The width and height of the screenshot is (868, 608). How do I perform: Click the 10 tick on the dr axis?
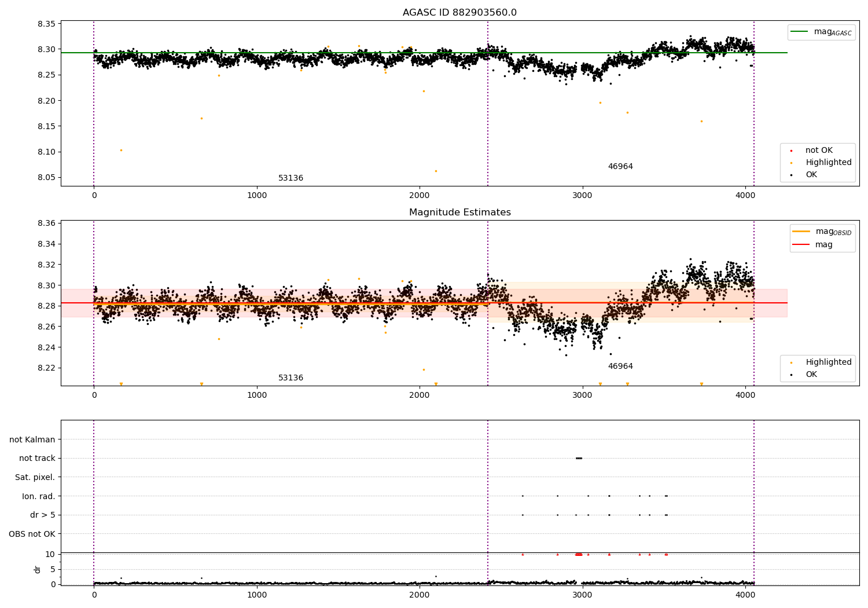[50, 554]
